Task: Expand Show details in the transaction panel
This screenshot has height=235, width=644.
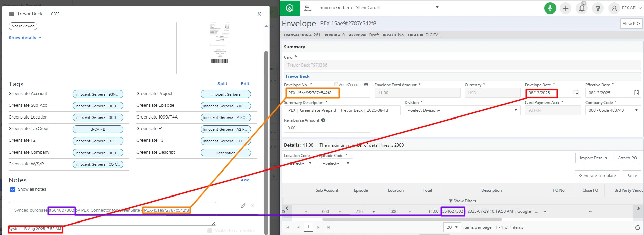Action: point(25,38)
